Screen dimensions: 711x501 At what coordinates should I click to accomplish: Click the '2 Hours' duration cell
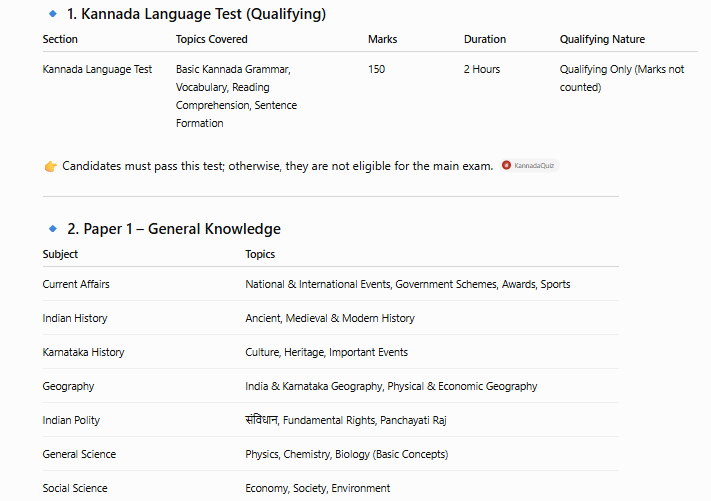click(482, 69)
